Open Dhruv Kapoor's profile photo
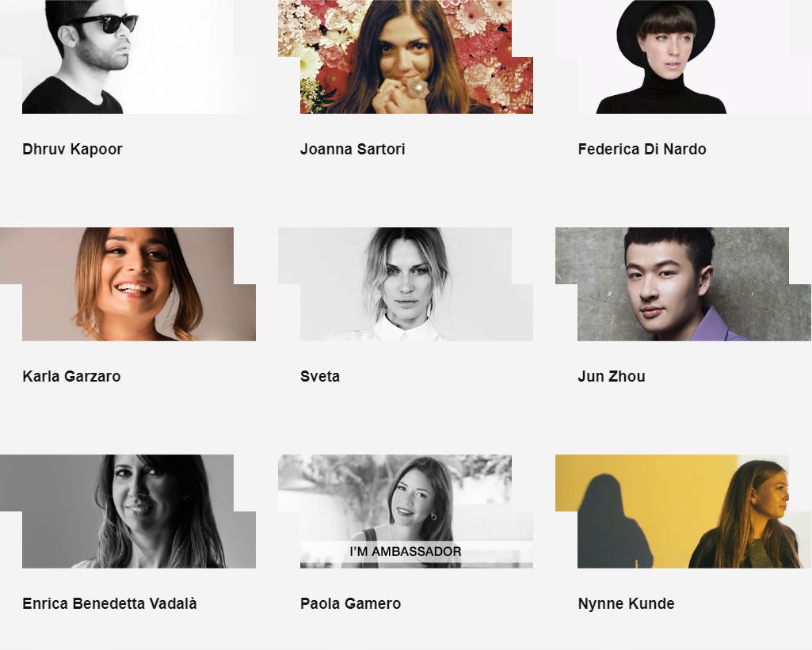The height and width of the screenshot is (650, 812). coord(128,57)
